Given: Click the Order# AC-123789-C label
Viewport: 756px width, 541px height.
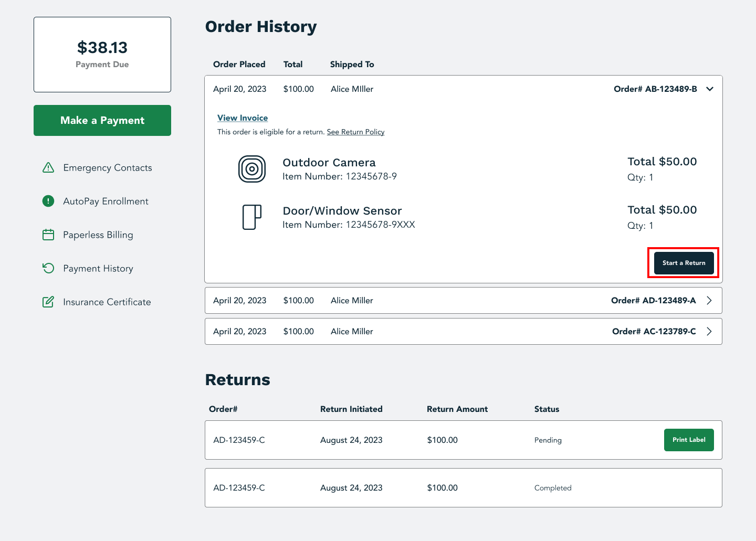Looking at the screenshot, I should [x=654, y=332].
